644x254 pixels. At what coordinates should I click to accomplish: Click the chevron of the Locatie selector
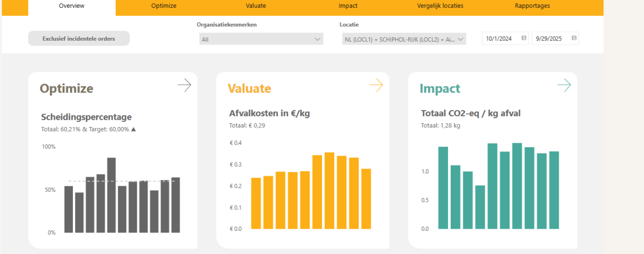(460, 39)
